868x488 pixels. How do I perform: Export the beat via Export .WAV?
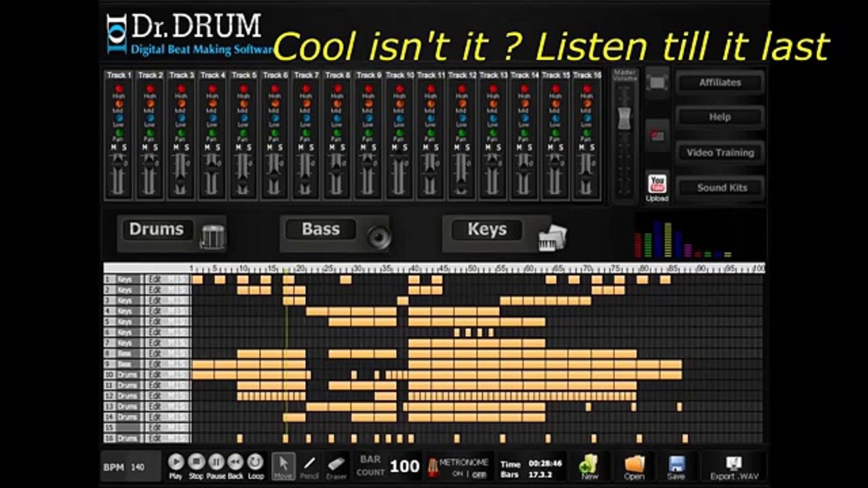[734, 466]
